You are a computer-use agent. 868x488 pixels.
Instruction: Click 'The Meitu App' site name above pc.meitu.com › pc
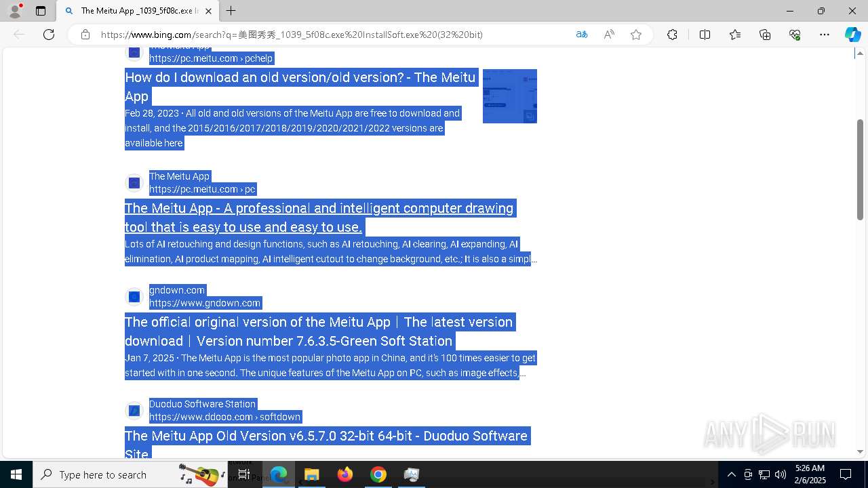coord(179,176)
